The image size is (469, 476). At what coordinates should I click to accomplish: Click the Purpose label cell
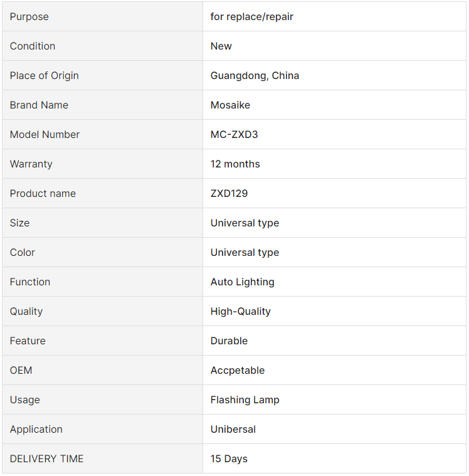(x=102, y=16)
